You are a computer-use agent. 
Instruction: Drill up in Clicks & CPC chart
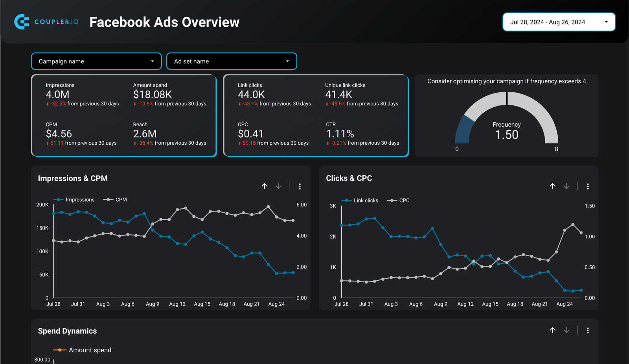tap(553, 186)
